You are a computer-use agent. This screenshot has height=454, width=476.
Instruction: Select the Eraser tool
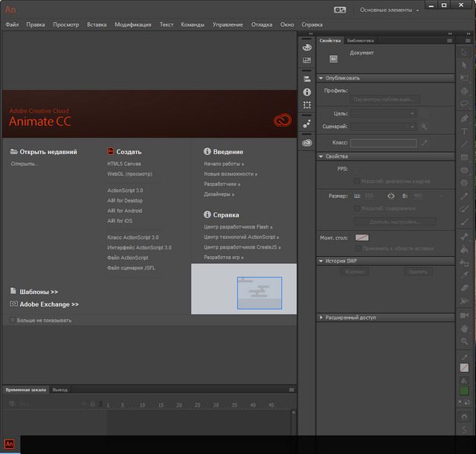[x=464, y=288]
